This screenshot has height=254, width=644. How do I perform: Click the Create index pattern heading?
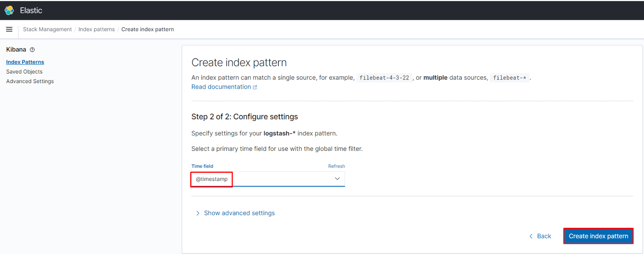coord(239,62)
